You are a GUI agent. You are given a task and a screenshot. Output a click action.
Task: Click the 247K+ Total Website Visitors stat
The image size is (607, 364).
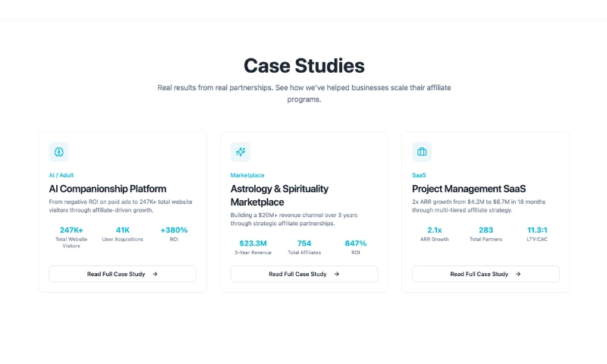71,237
